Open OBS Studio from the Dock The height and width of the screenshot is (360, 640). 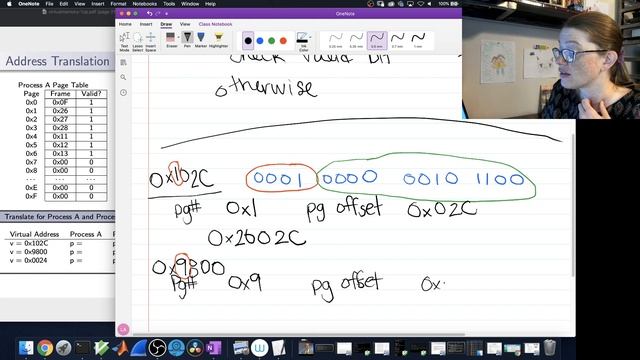(158, 348)
